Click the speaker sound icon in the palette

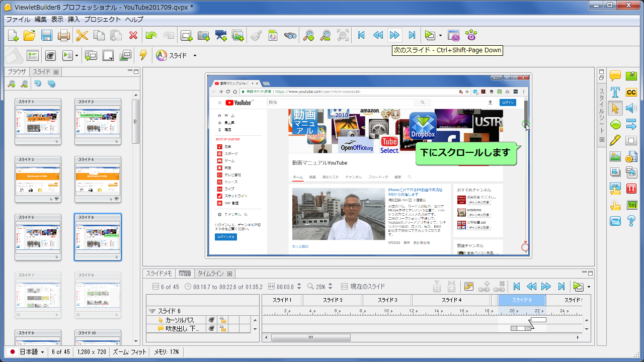click(x=631, y=108)
